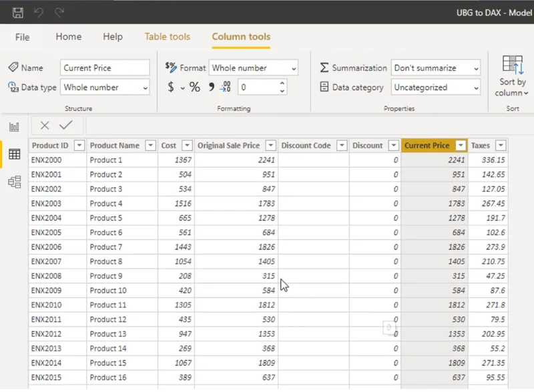Click the decimal places icon
534x392 pixels.
(225, 87)
